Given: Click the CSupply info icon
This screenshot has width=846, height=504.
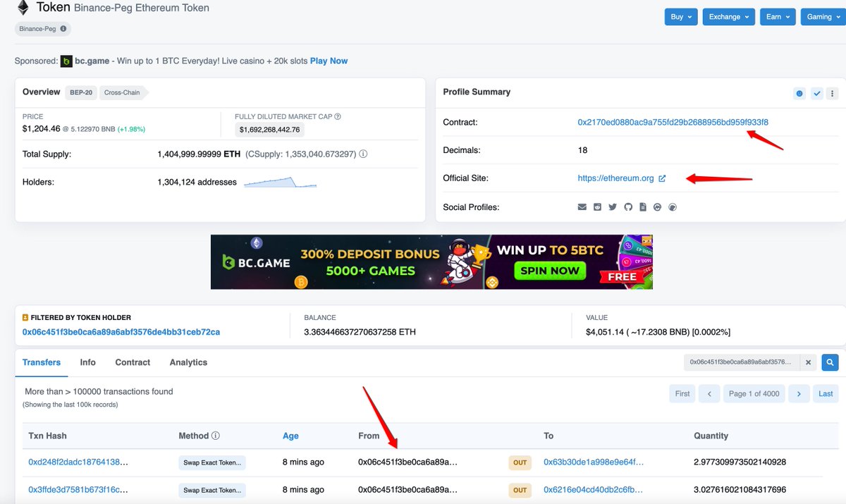Looking at the screenshot, I should click(x=363, y=154).
